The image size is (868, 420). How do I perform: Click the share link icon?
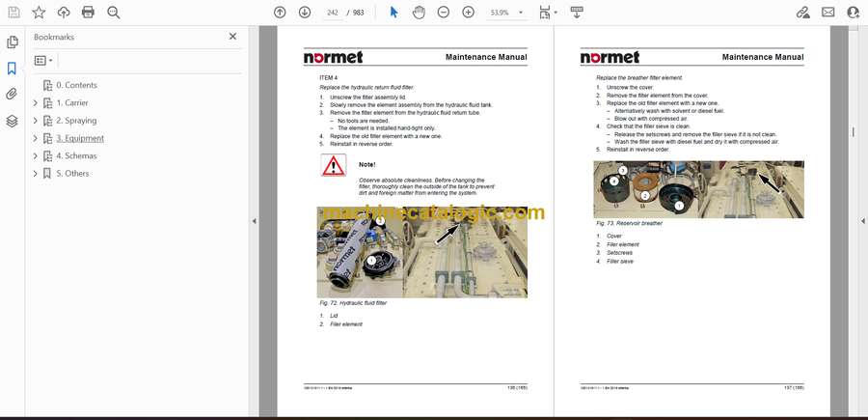[802, 13]
